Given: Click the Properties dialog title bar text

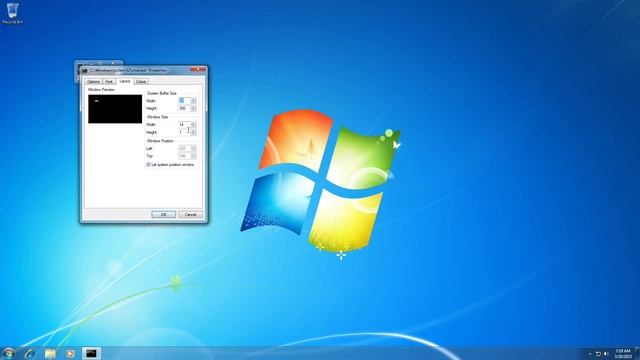Looking at the screenshot, I should coord(128,71).
